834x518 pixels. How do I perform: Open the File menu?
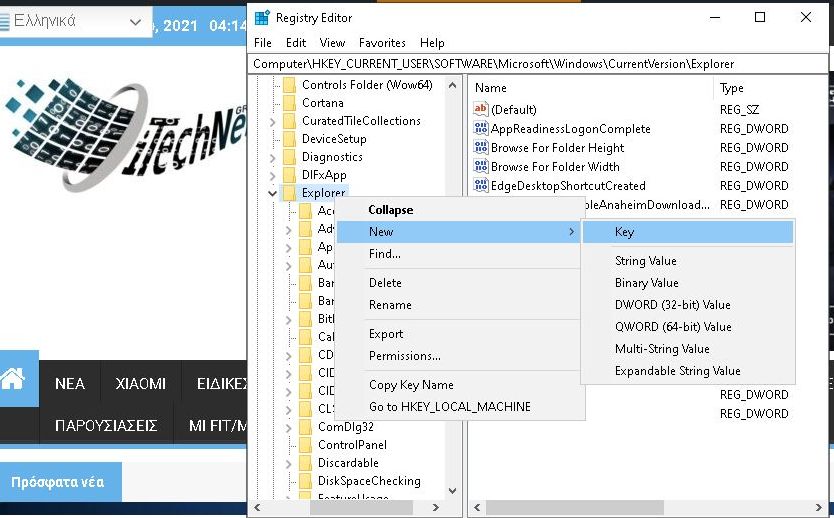[x=263, y=43]
